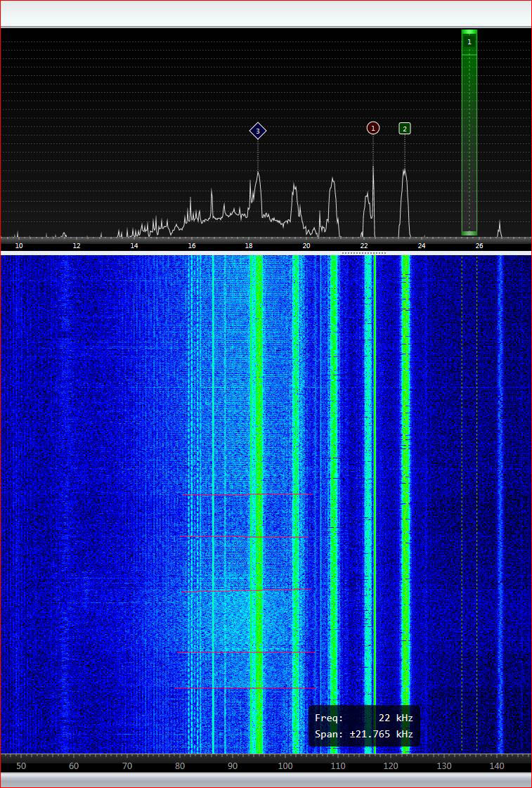Click the 26 label on spectrum axis

coord(479,246)
